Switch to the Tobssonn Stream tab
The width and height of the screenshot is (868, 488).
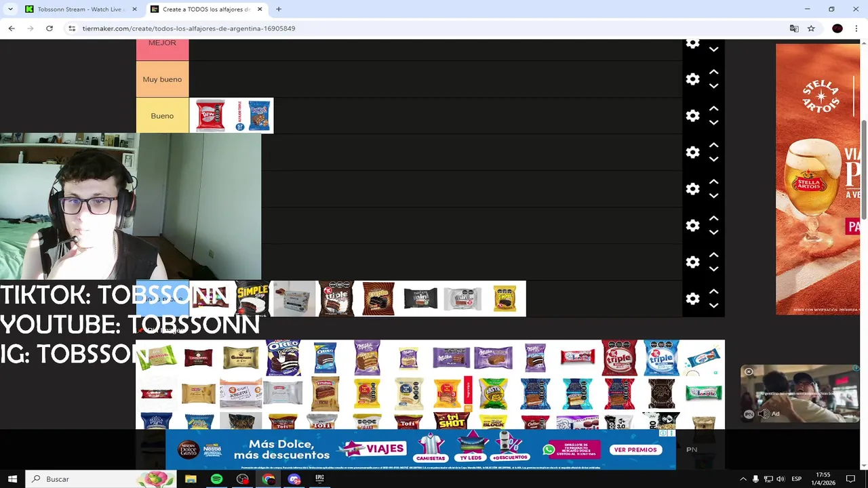coord(80,9)
